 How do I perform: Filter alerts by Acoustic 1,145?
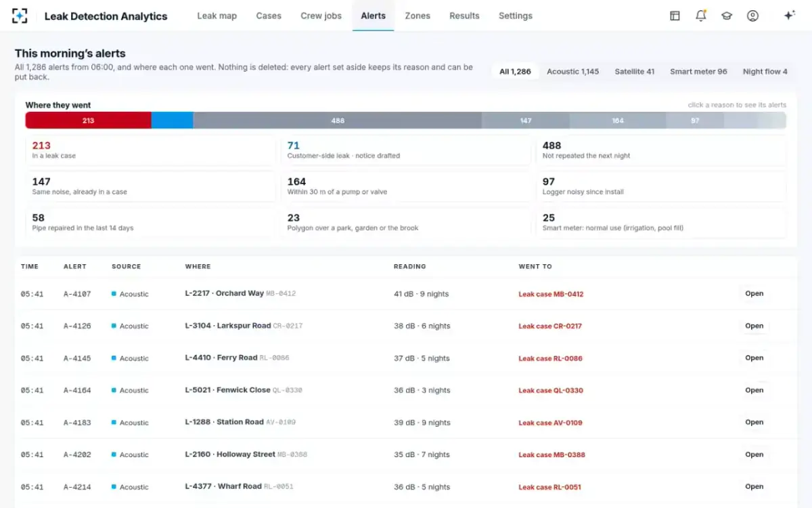[x=572, y=71]
